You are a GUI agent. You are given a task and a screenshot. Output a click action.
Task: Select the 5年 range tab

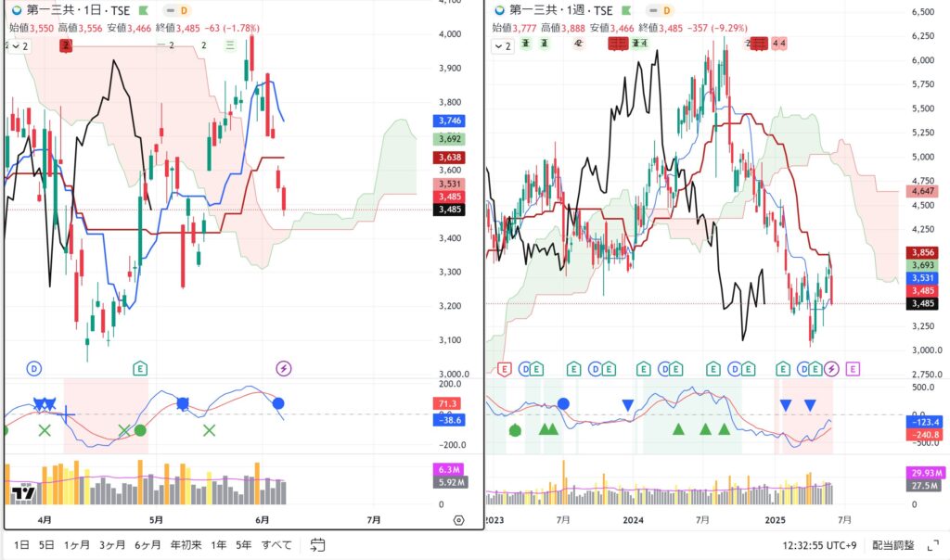[244, 545]
